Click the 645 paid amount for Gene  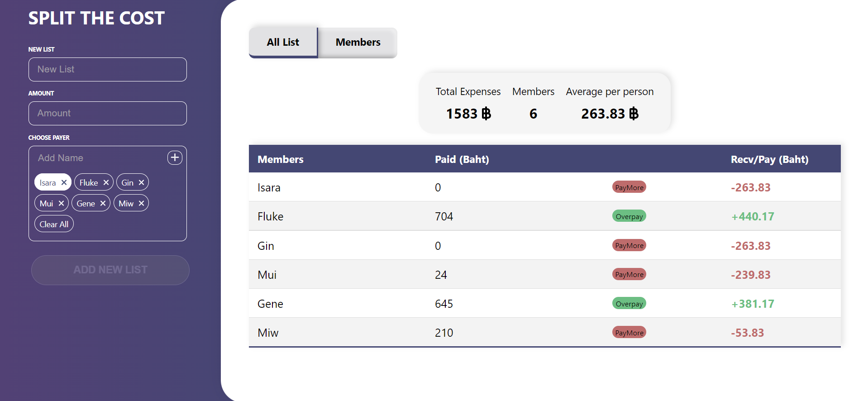click(444, 304)
